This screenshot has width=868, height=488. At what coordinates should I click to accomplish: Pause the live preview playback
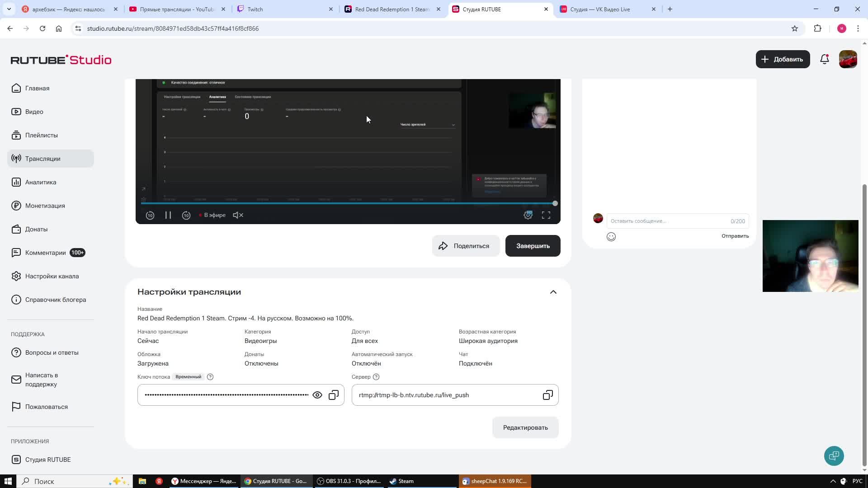pyautogui.click(x=168, y=216)
